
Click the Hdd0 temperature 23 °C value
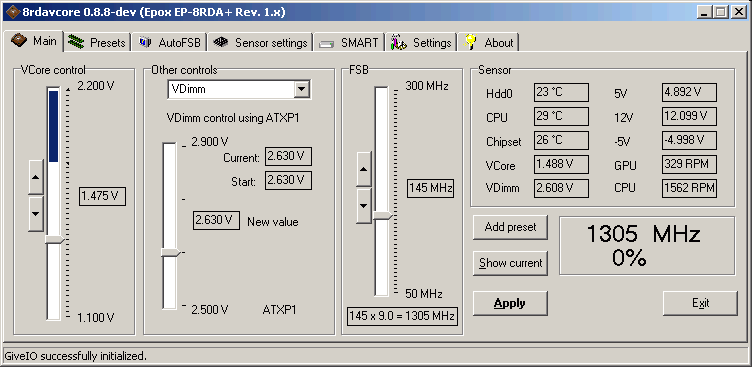[561, 93]
